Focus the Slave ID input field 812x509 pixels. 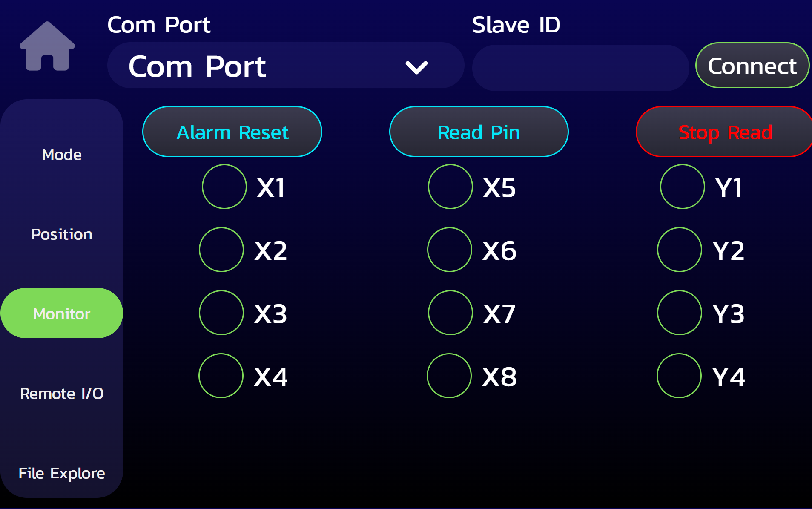[x=580, y=68]
